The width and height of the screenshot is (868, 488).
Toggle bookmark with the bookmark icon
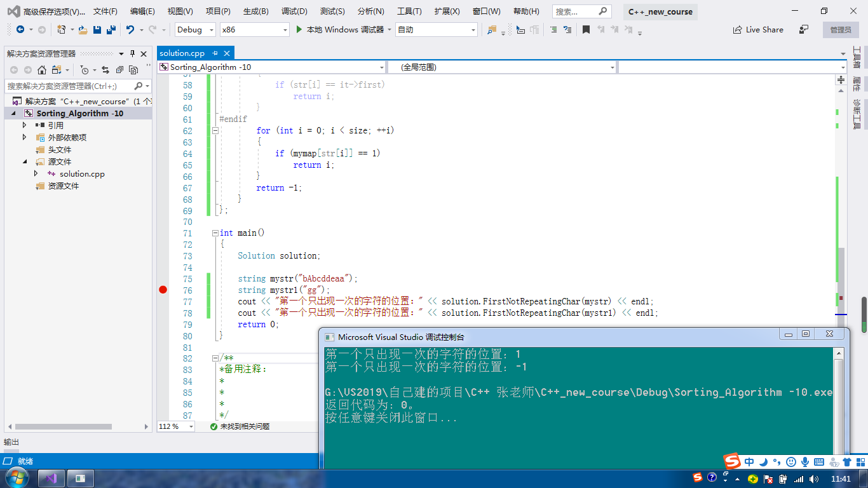(586, 30)
